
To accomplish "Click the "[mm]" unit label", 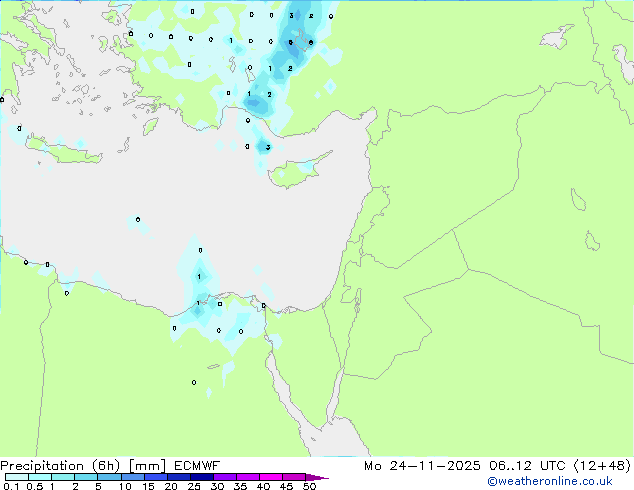I will (x=147, y=466).
